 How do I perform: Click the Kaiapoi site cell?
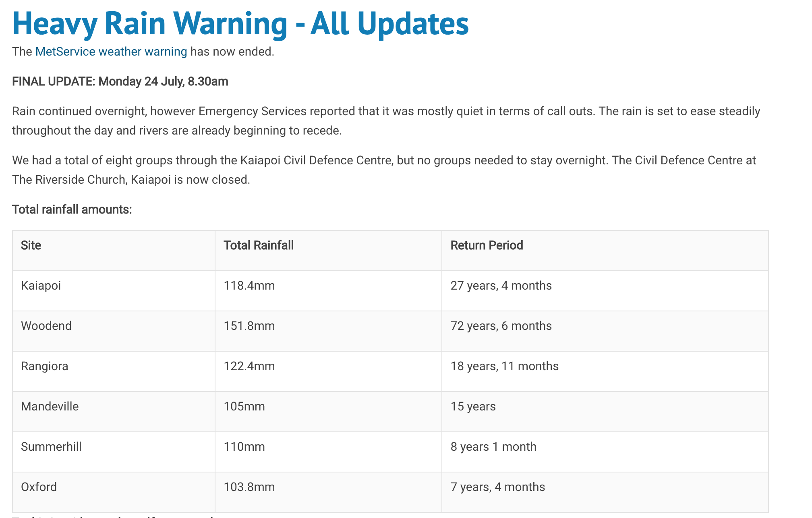(114, 291)
